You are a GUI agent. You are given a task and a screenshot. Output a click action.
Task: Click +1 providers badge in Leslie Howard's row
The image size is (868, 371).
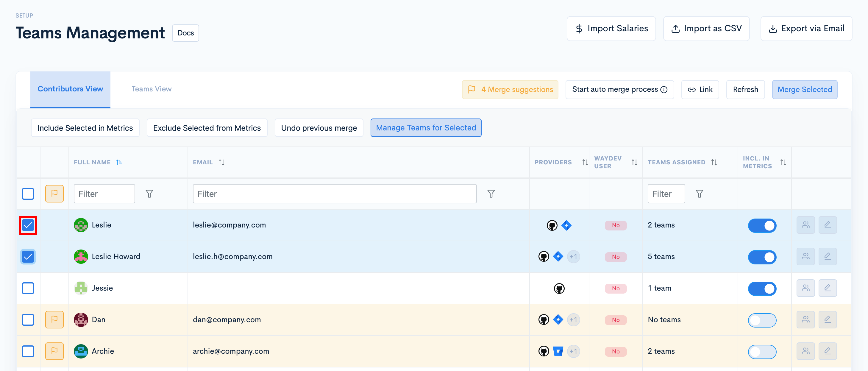pos(573,257)
